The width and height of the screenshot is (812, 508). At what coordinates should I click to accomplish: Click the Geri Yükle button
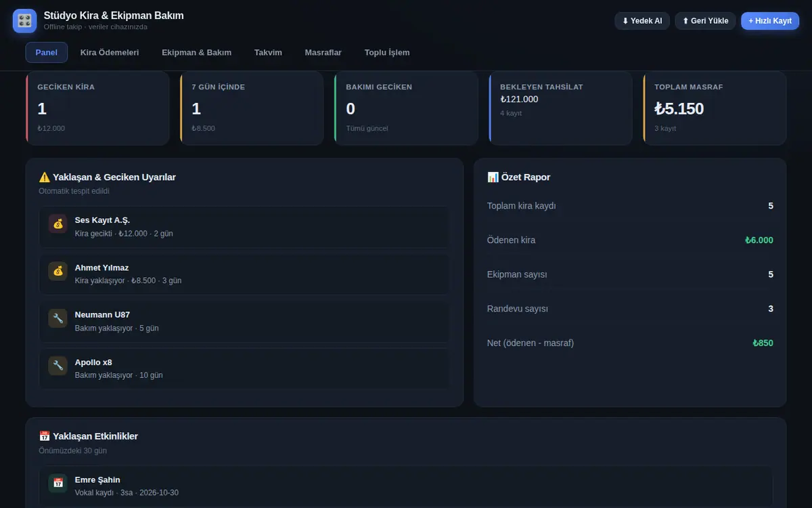coord(705,21)
